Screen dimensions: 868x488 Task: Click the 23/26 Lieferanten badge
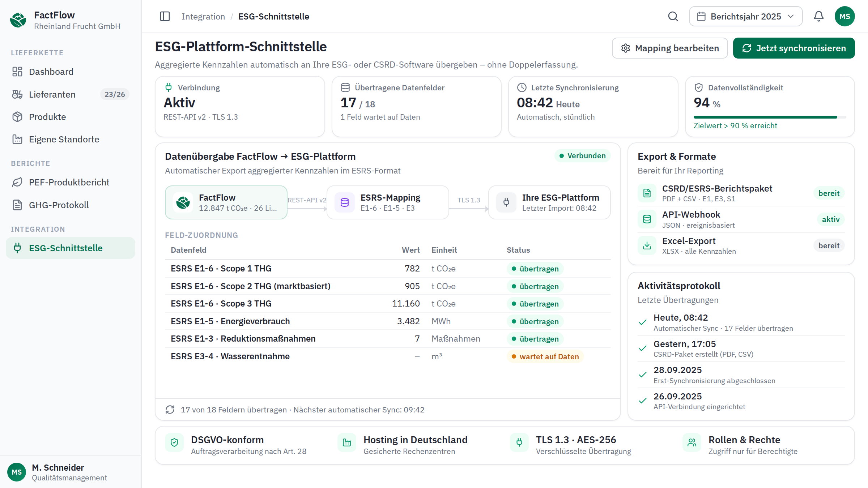coord(115,94)
